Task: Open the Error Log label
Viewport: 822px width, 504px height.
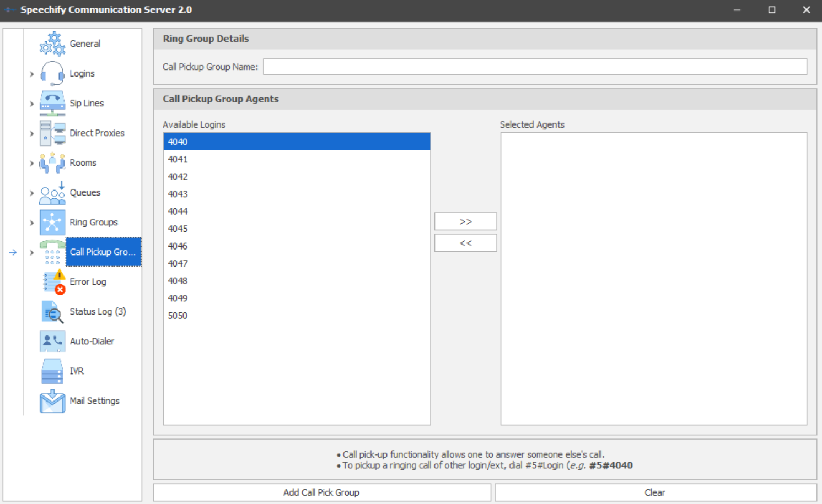Action: (88, 281)
